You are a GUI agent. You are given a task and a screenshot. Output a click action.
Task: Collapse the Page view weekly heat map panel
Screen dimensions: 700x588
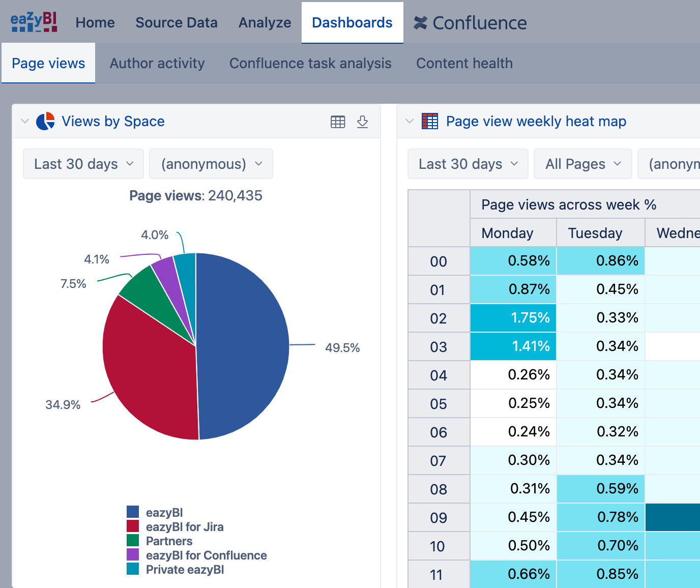coord(409,122)
